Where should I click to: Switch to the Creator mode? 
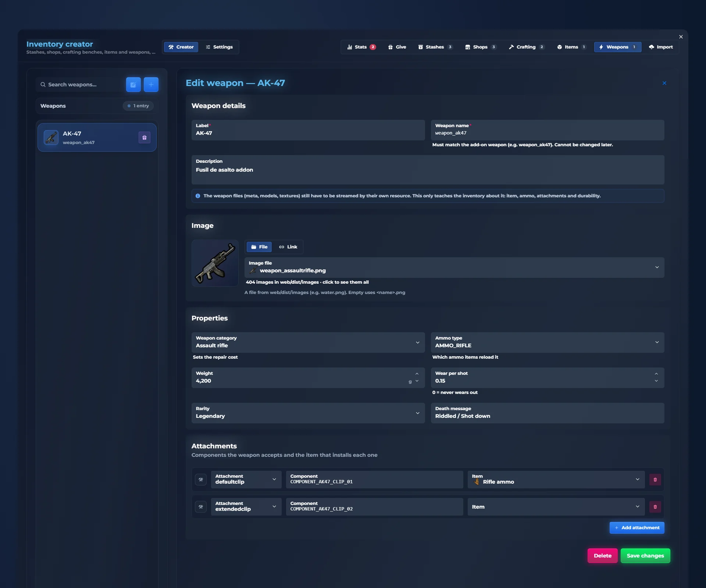pyautogui.click(x=181, y=47)
